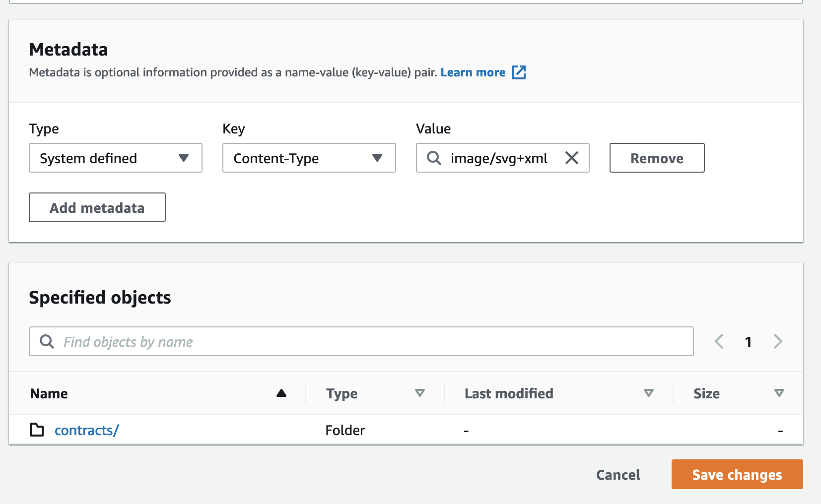This screenshot has height=504, width=821.
Task: Open the Learn more external link icon
Action: [519, 72]
